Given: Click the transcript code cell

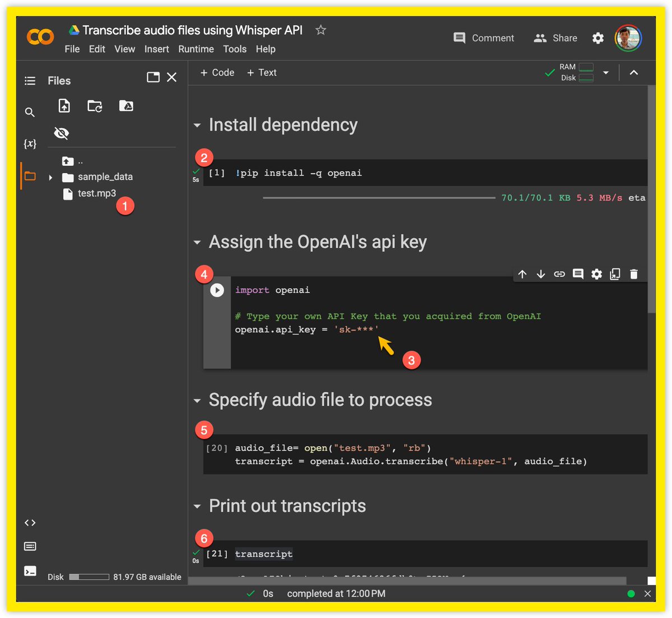Looking at the screenshot, I should (x=424, y=554).
